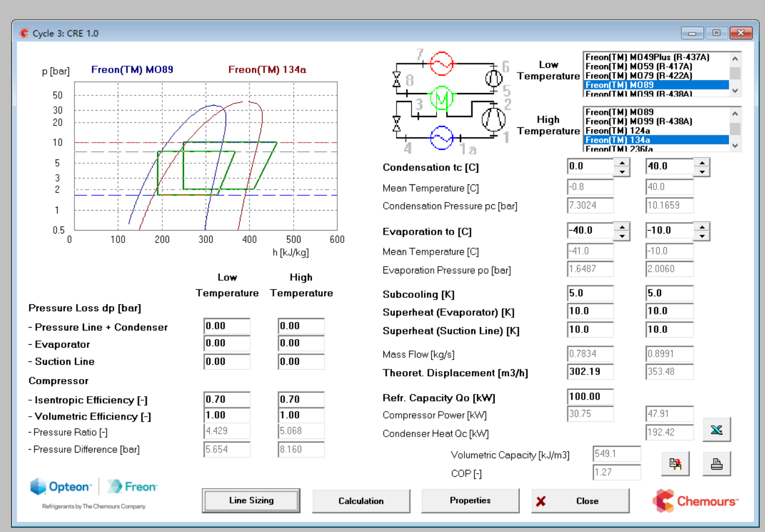Click the Condenser Heat Qc value 192.42

click(670, 433)
